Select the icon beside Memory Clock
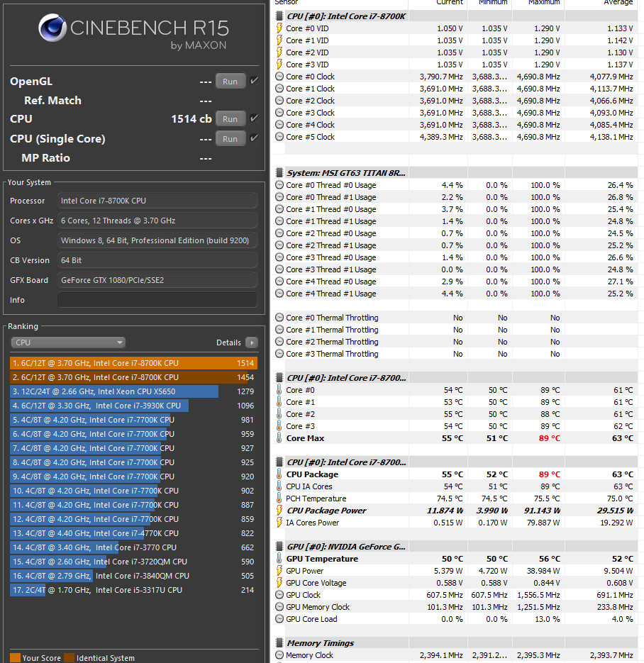The width and height of the screenshot is (644, 663). [x=279, y=655]
